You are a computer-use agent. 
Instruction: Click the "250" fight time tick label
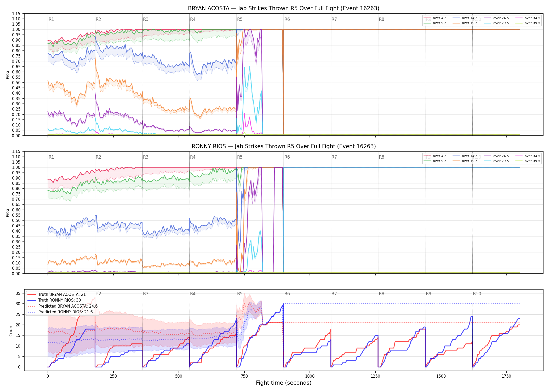point(113,376)
